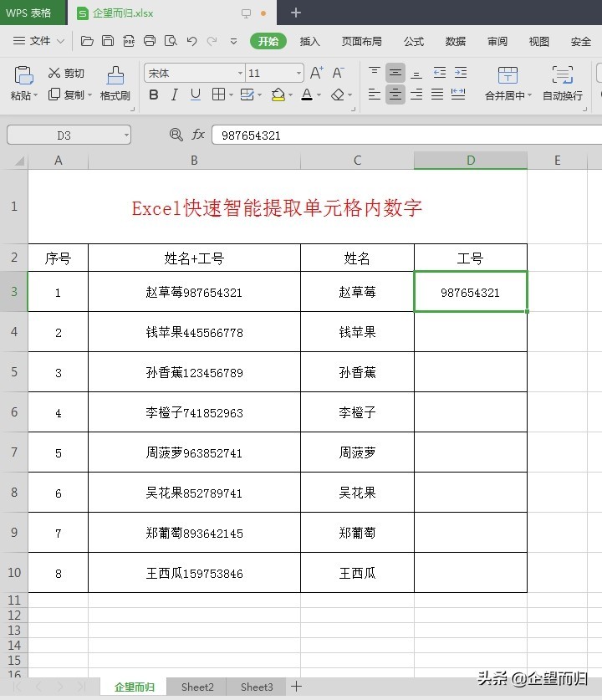Open the 文件 menu dropdown
Image resolution: width=602 pixels, height=700 pixels.
click(38, 41)
